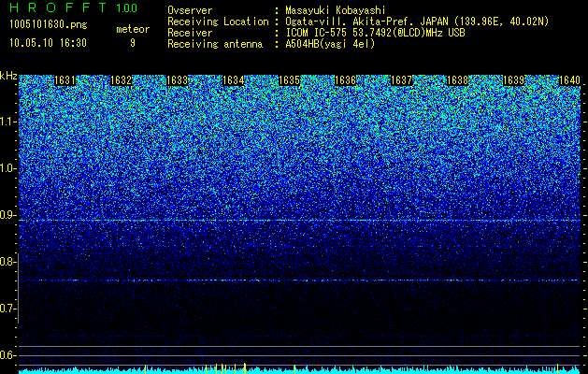
Task: Click the observer name Masayuki Kobayashi
Action: coord(336,10)
